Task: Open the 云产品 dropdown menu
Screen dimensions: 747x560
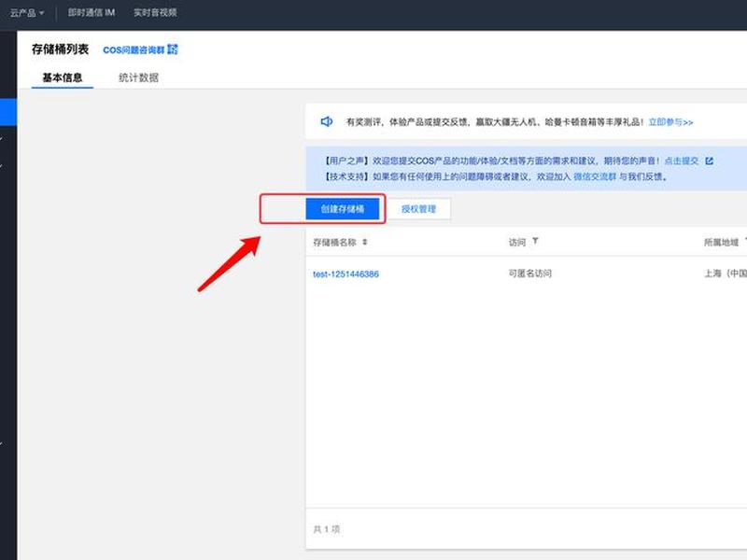Action: tap(27, 13)
